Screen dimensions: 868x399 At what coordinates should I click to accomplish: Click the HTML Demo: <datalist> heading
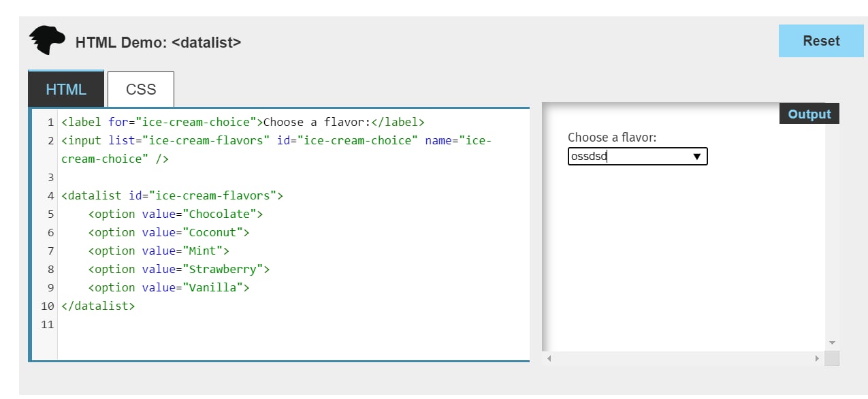[x=158, y=42]
